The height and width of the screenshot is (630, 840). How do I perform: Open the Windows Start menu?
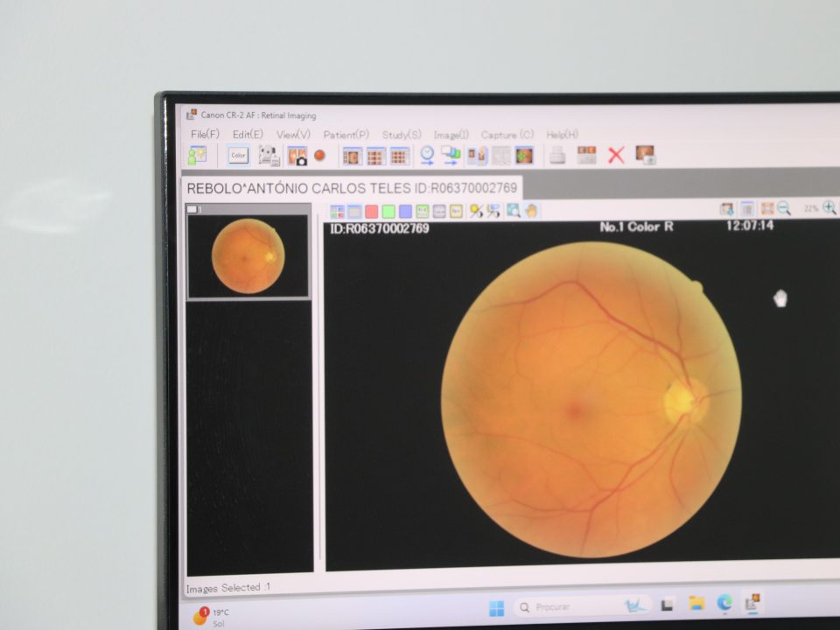tap(496, 606)
